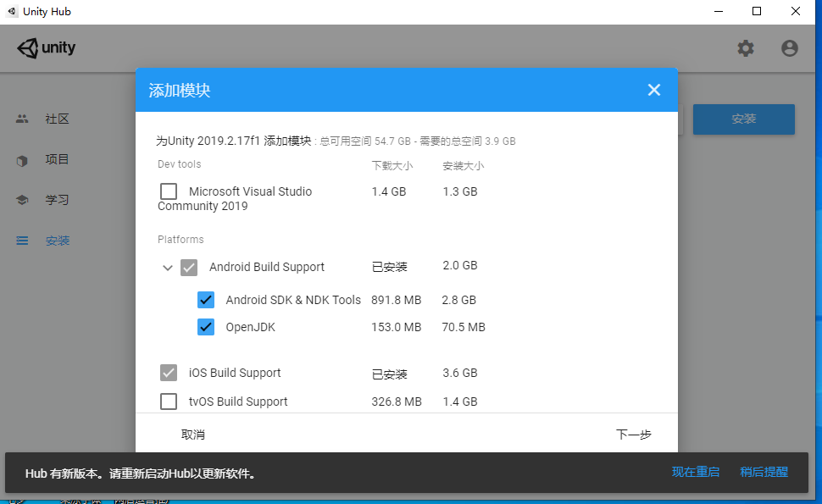The height and width of the screenshot is (504, 822).
Task: Open the settings gear icon
Action: pos(746,48)
